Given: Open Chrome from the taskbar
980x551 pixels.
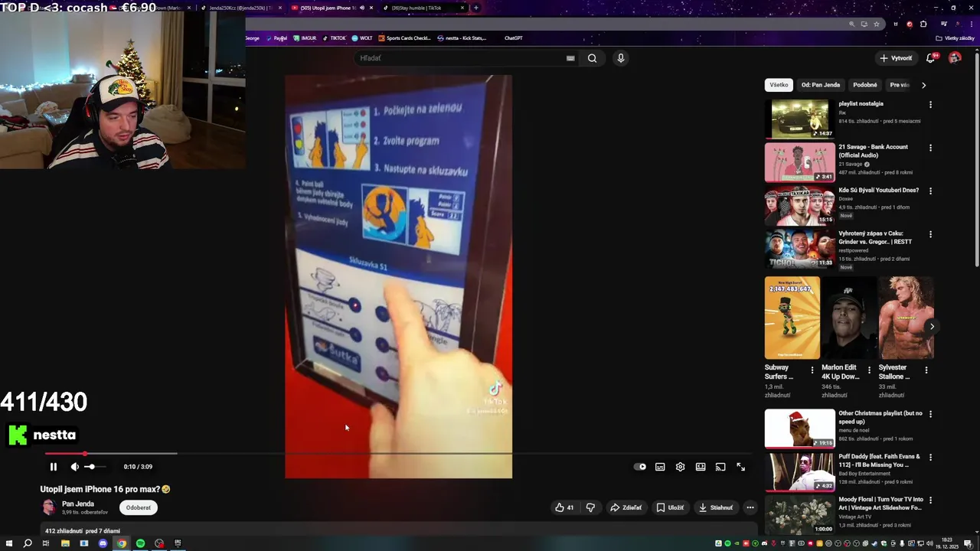Looking at the screenshot, I should click(x=121, y=543).
